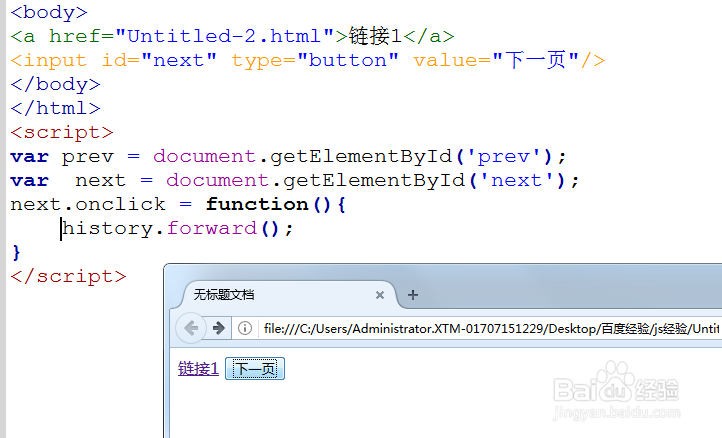Open site info icon in address bar
The width and height of the screenshot is (722, 438).
[x=245, y=328]
